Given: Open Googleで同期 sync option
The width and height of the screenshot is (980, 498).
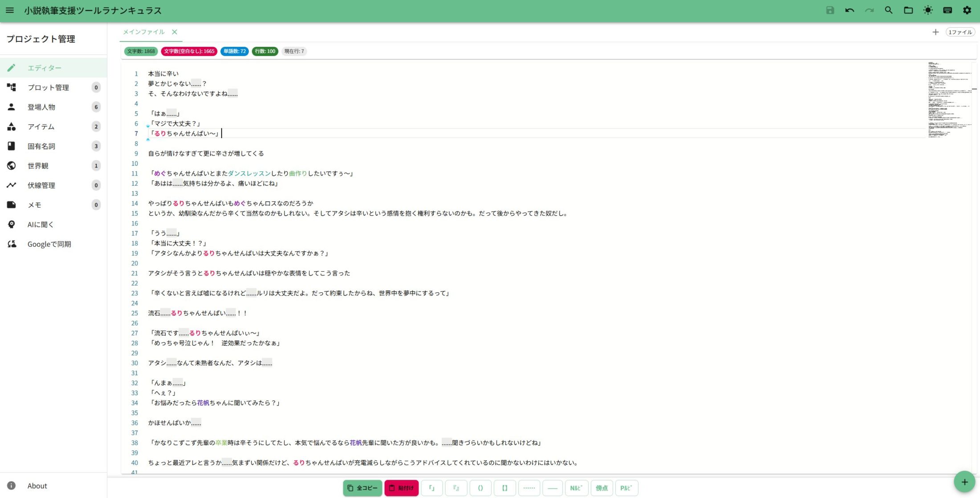Looking at the screenshot, I should 49,244.
